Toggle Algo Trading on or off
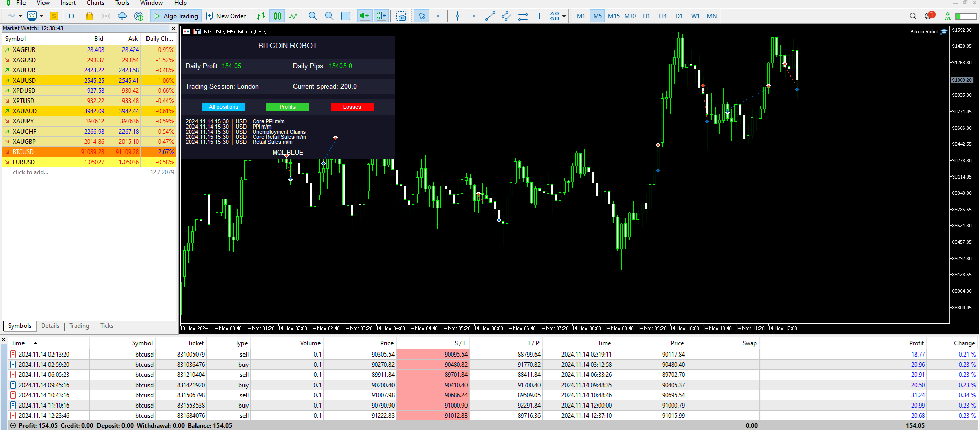Viewport: 980px width, 430px height. [x=176, y=16]
